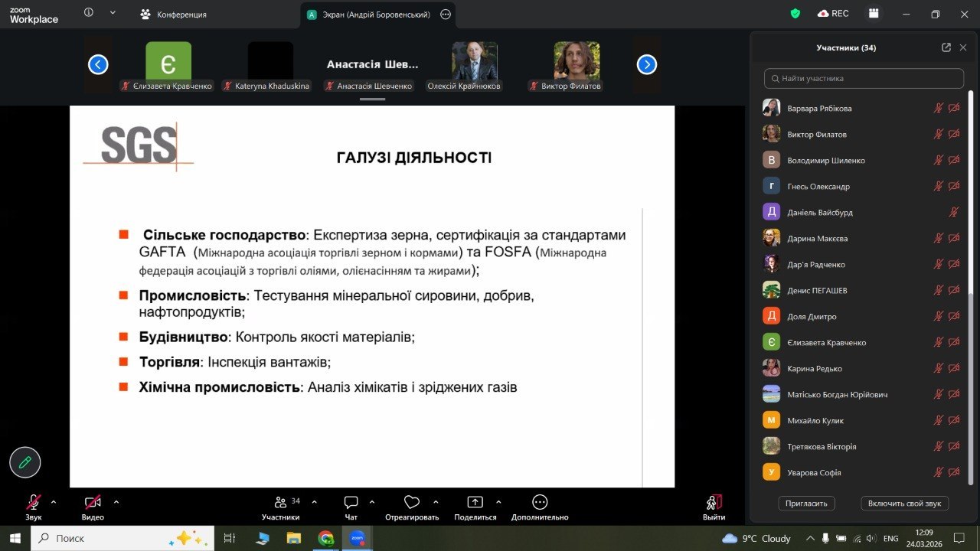Toggle camera with the Video button
This screenshot has height=551, width=980.
93,503
